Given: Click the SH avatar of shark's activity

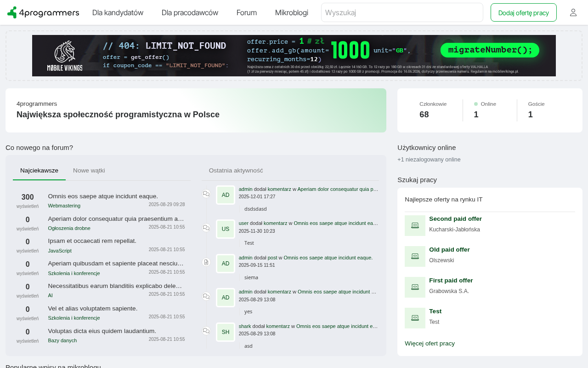Looking at the screenshot, I should [x=226, y=332].
